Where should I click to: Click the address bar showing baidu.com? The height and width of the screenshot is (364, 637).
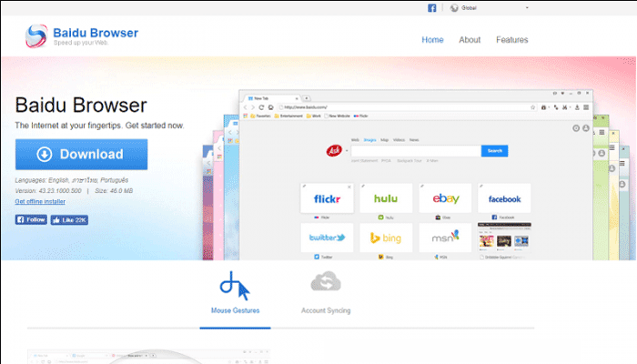tap(408, 107)
